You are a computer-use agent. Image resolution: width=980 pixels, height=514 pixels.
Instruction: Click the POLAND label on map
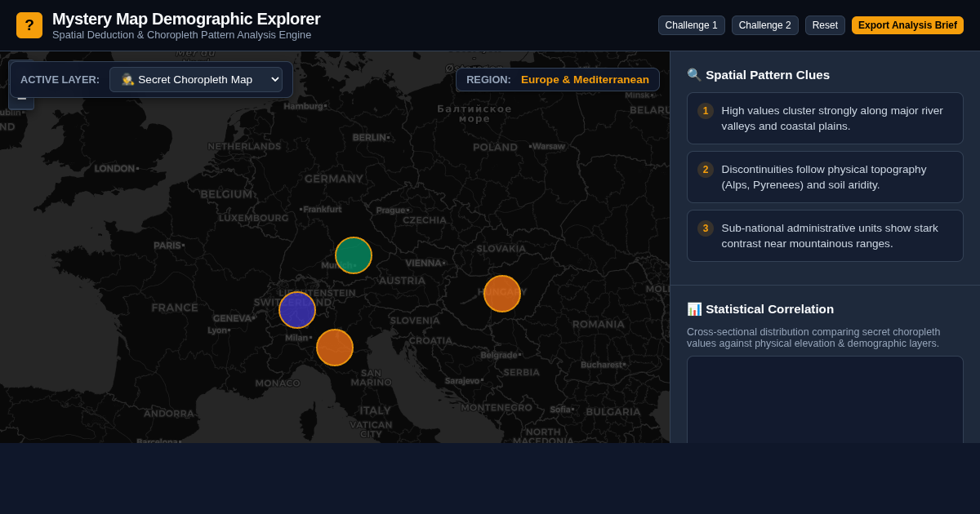[x=495, y=147]
